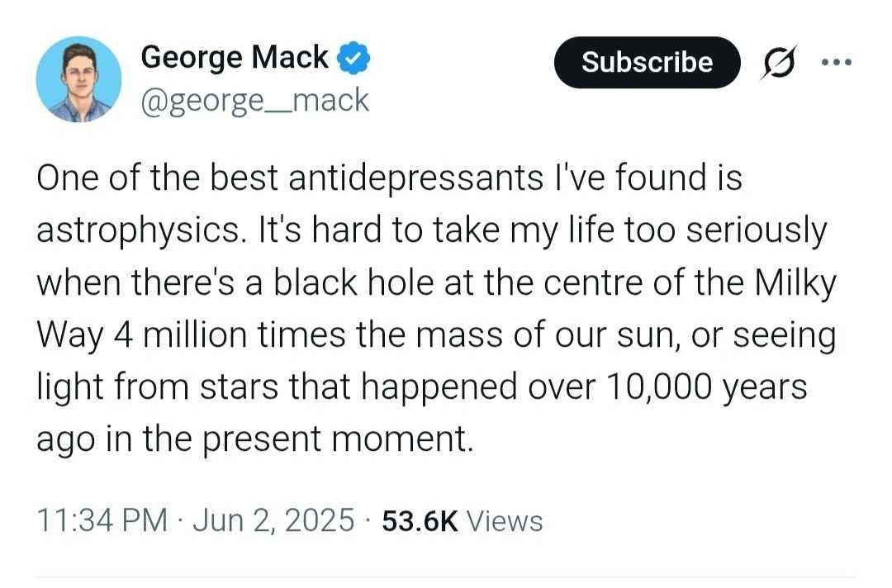The height and width of the screenshot is (588, 892).
Task: Click the Views label
Action: click(x=505, y=521)
